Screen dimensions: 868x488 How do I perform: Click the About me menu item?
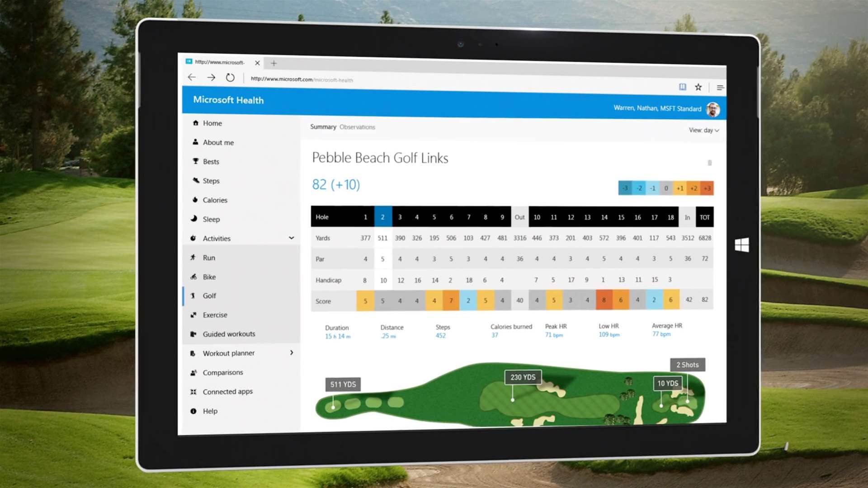click(x=217, y=142)
